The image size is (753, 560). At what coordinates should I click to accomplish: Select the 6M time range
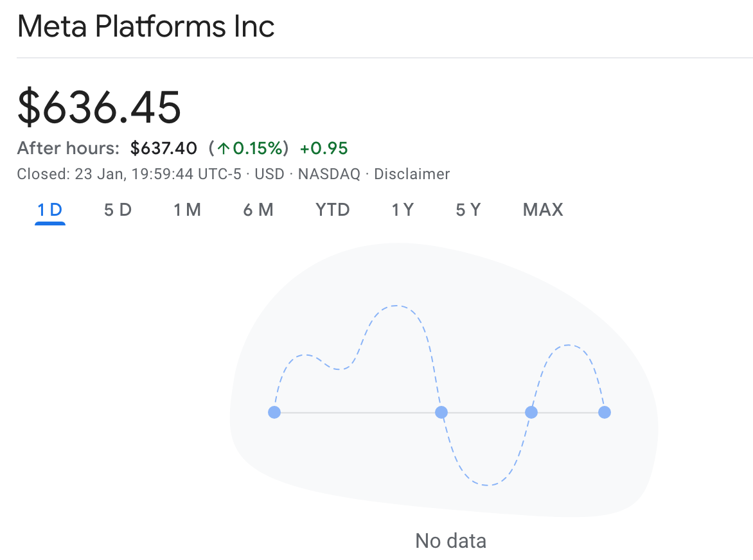[x=258, y=209]
